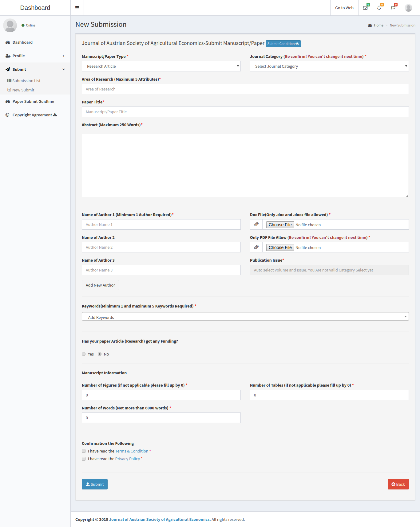Open the Privacy Policy link
Viewport: 420px width, 527px height.
[x=128, y=459]
